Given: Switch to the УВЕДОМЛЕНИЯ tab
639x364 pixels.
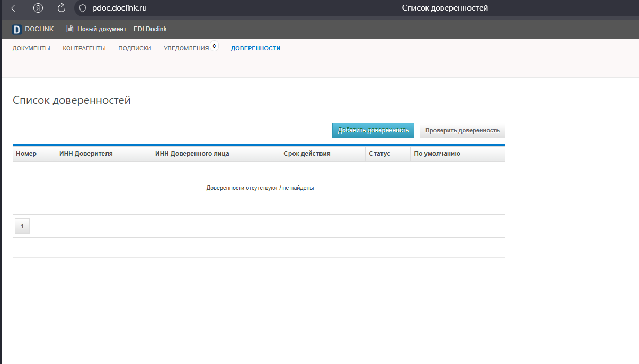Looking at the screenshot, I should 187,48.
